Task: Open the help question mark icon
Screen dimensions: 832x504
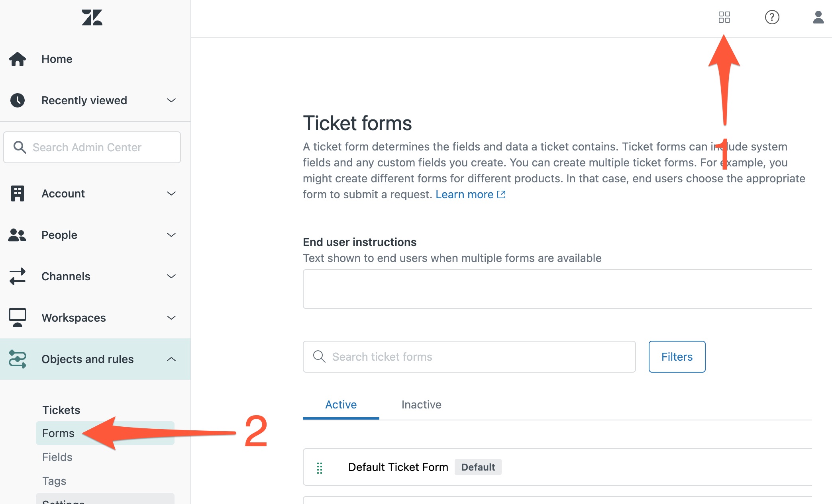Action: (x=772, y=17)
